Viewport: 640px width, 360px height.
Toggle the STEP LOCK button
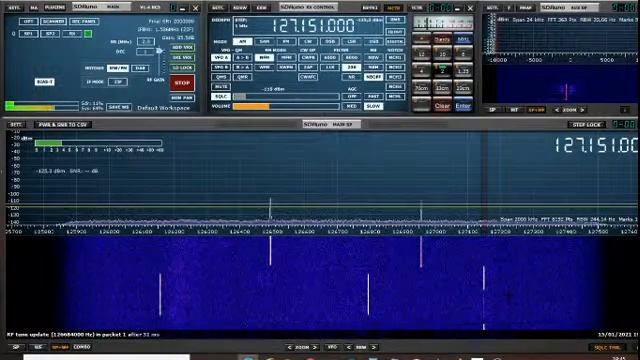[587, 125]
